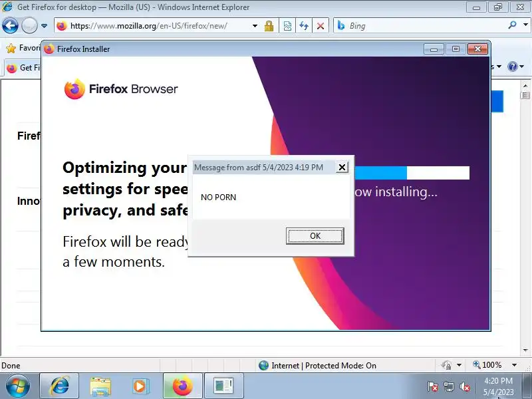Refresh the page with the refresh icon
Image resolution: width=532 pixels, height=399 pixels.
tap(304, 26)
